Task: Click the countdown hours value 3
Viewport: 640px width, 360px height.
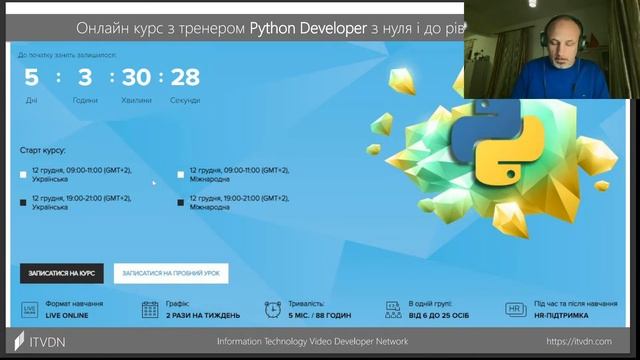Action: (85, 77)
